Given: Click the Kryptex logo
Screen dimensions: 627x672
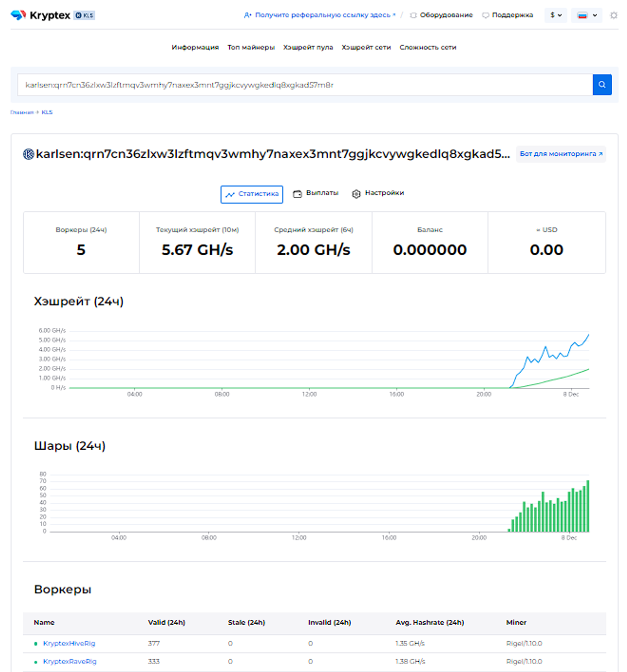Looking at the screenshot, I should pos(40,15).
